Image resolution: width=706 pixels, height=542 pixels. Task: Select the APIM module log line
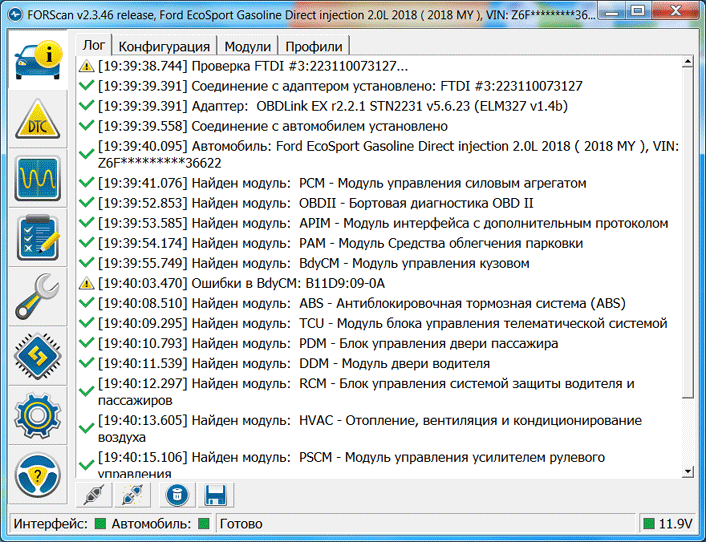tap(383, 223)
